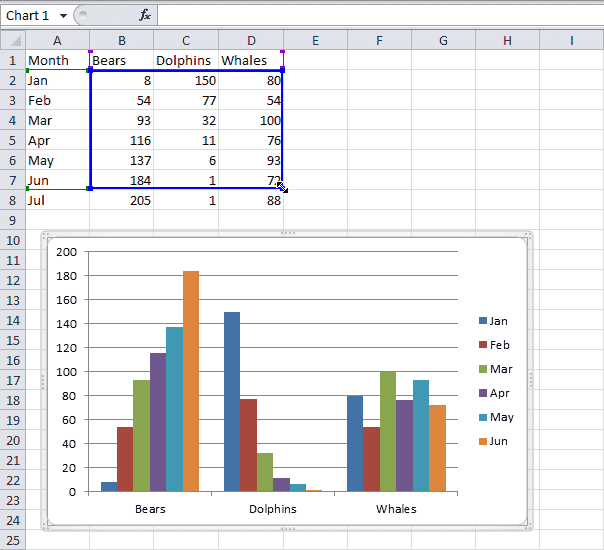
Task: Click the empty formula bar field
Action: click(x=380, y=15)
